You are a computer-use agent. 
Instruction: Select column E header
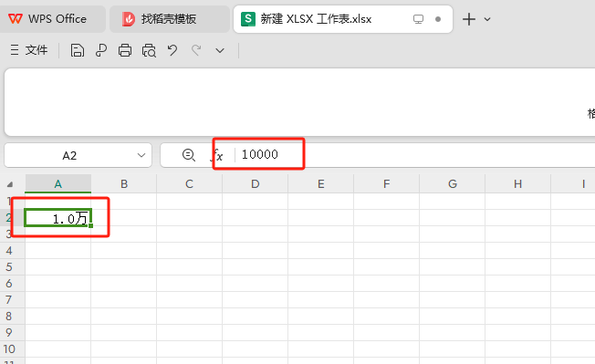[321, 184]
